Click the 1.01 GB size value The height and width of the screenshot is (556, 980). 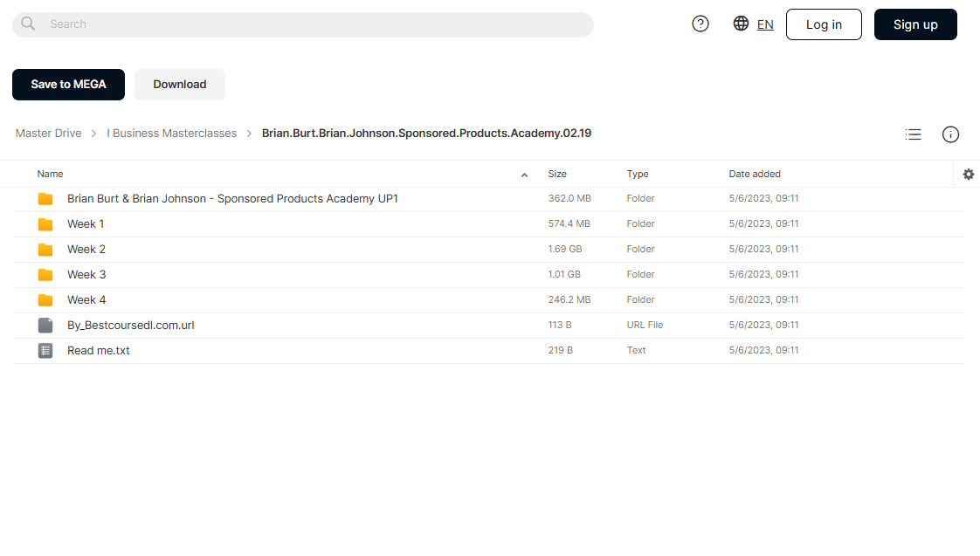564,274
